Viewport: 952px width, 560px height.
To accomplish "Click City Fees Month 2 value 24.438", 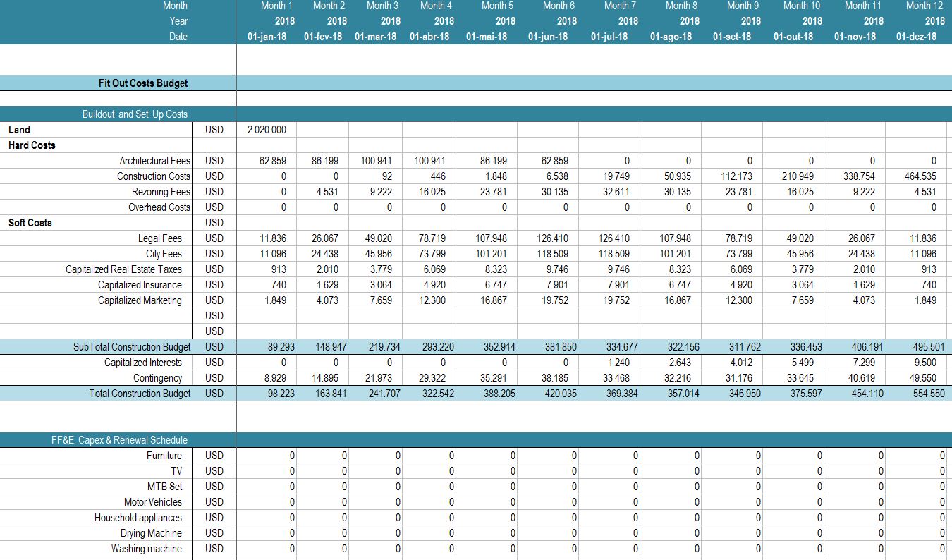I will 324,254.
